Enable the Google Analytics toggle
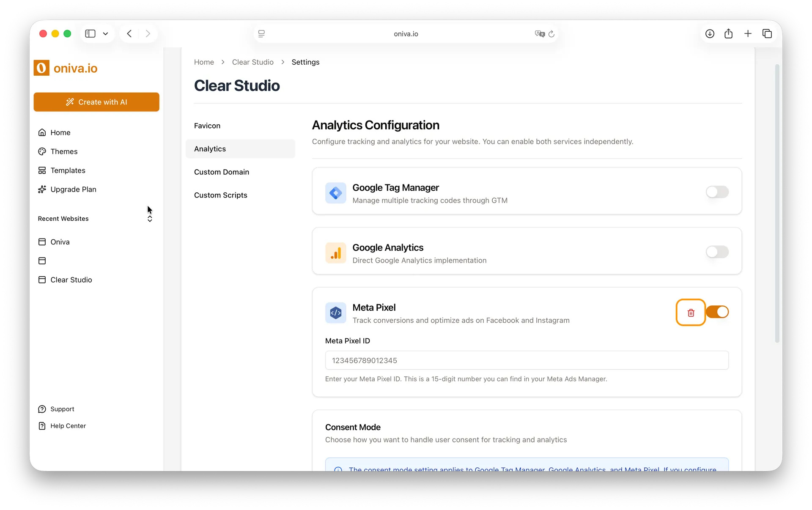Viewport: 812px width, 510px height. 717,252
